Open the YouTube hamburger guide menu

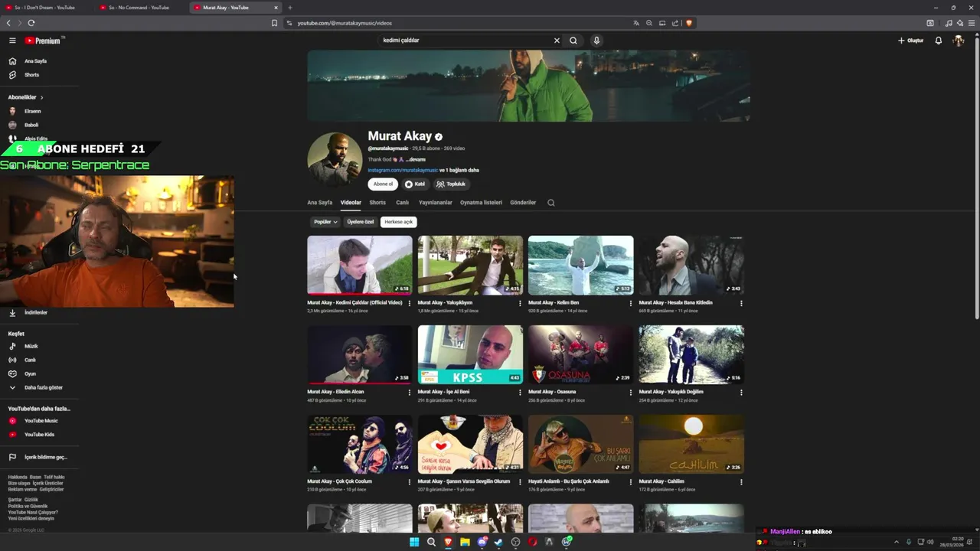click(12, 41)
